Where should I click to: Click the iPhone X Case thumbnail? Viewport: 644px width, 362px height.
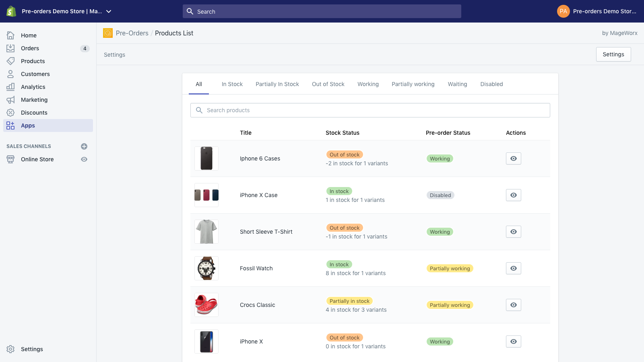tap(206, 195)
